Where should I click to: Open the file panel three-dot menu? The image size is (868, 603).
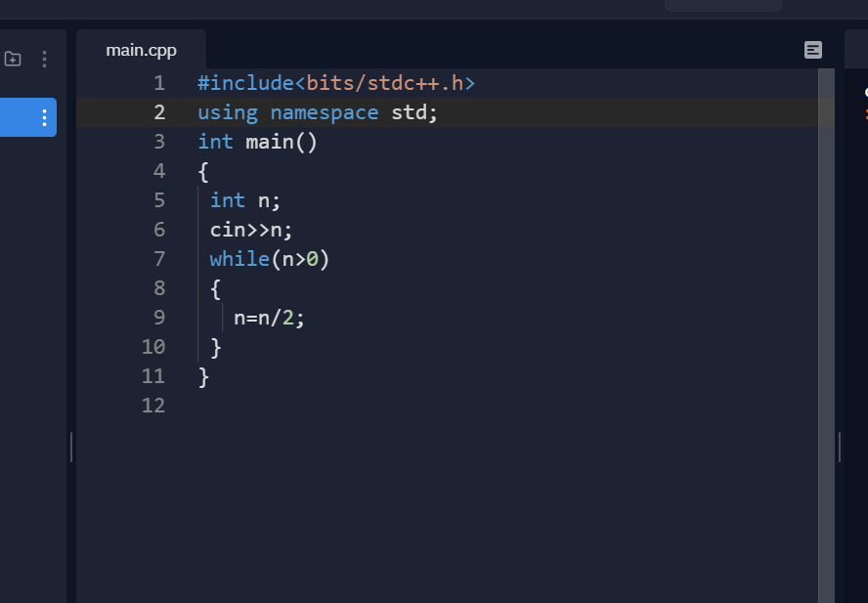tap(44, 60)
